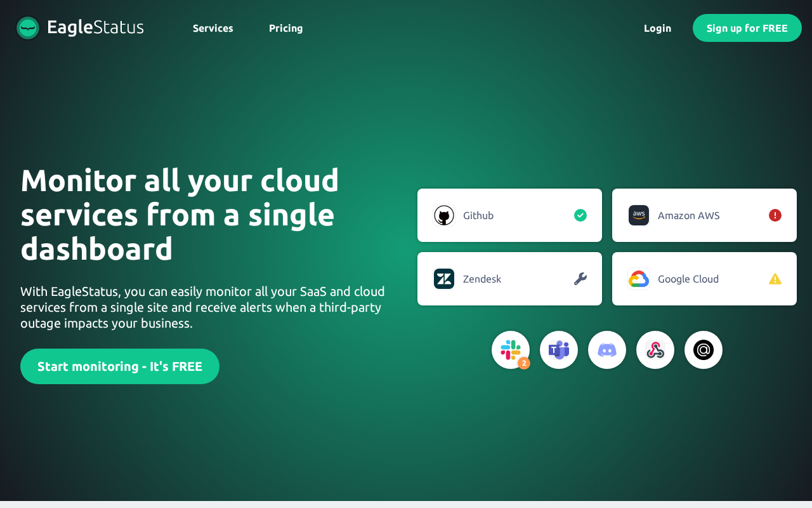Click the green checkmark status on Github
812x508 pixels.
[580, 215]
